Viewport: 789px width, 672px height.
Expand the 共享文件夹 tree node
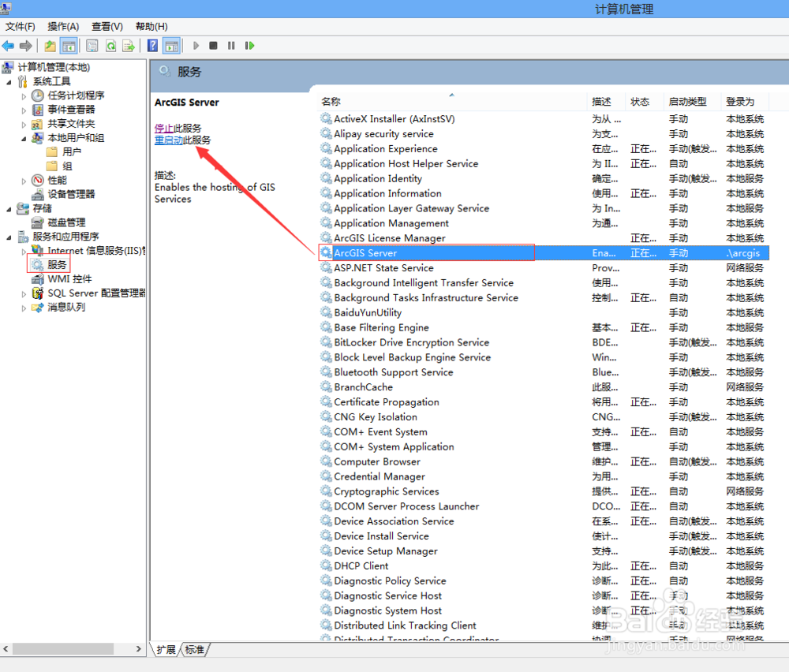point(24,125)
